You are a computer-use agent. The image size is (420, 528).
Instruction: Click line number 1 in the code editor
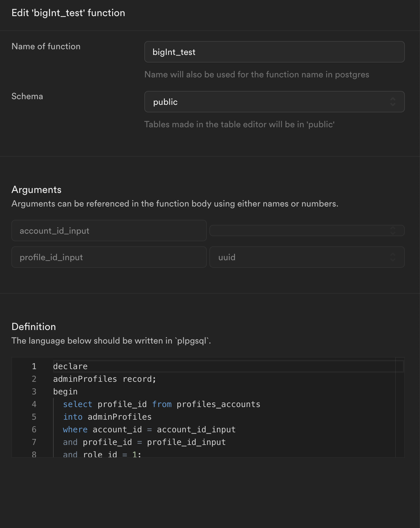point(34,366)
